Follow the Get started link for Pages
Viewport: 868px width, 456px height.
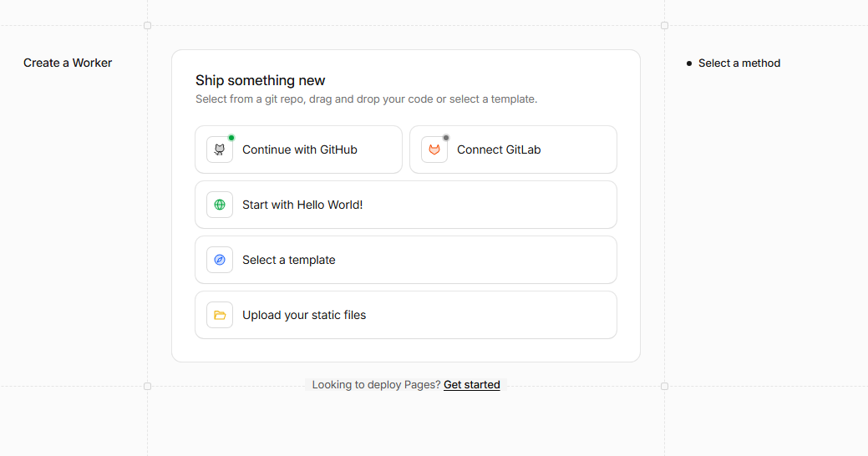coord(472,385)
